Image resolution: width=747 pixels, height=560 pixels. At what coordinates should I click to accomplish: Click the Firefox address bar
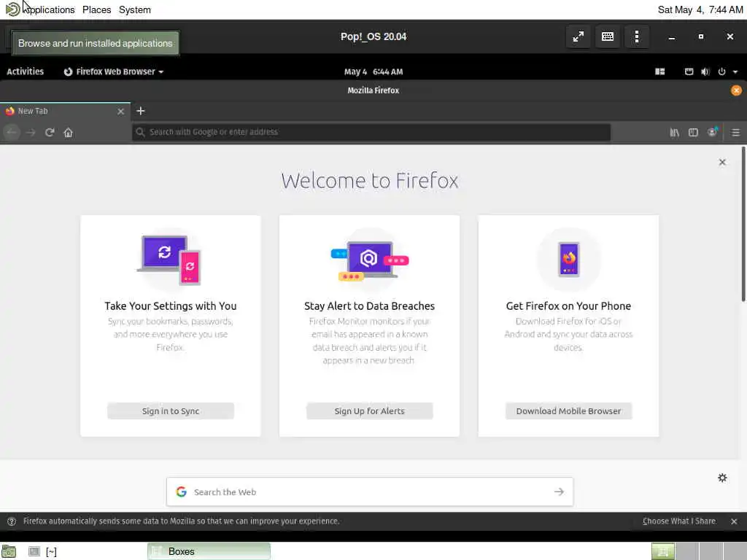click(x=371, y=132)
